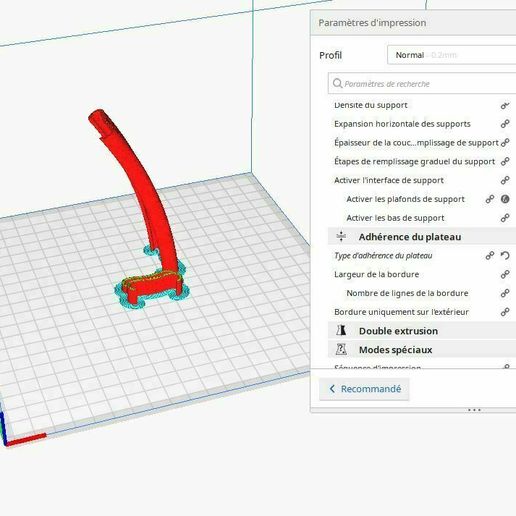Click Modes spéciaux flask icon
Image resolution: width=516 pixels, height=516 pixels.
point(341,349)
